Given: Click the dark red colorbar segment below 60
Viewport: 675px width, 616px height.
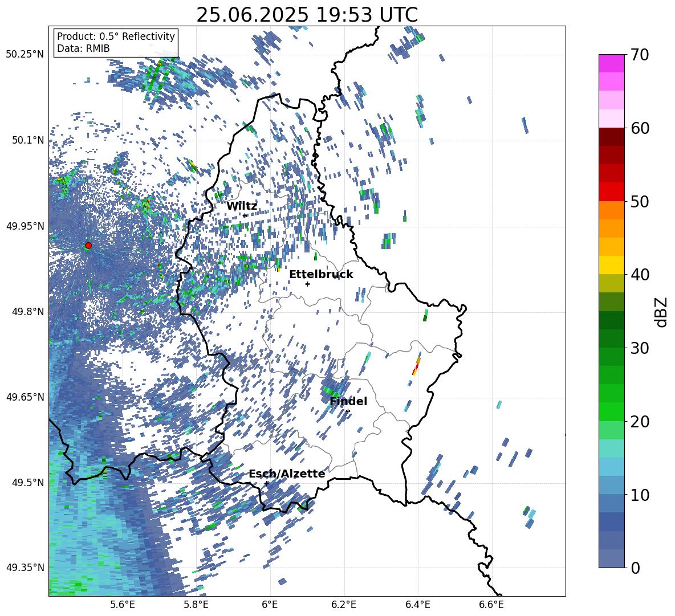Looking at the screenshot, I should click(x=611, y=136).
